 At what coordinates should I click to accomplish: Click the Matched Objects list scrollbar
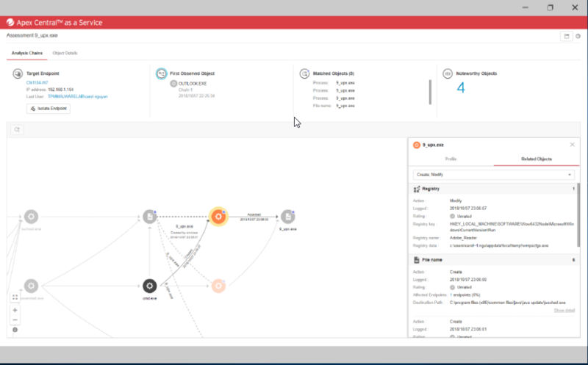(x=430, y=93)
